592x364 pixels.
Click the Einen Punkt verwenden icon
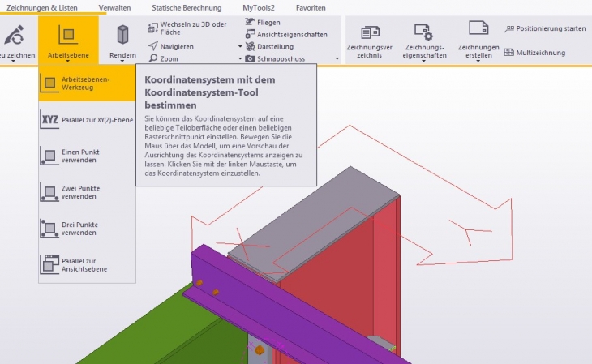(49, 156)
